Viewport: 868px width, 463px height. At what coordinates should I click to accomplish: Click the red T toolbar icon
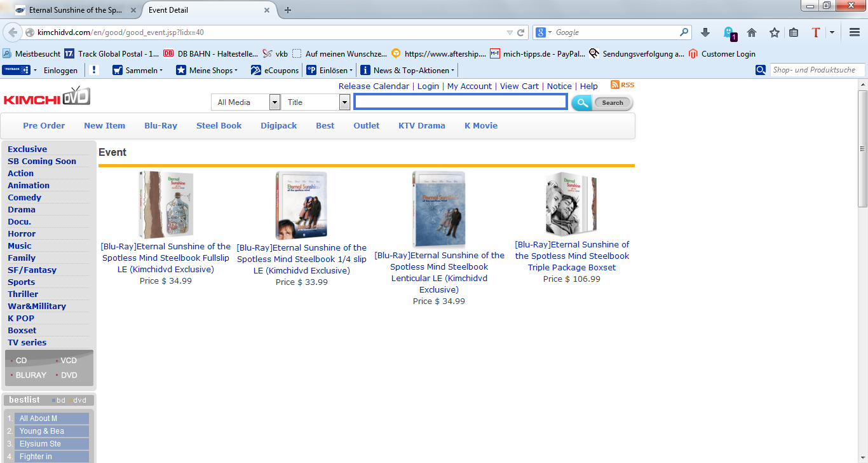click(x=816, y=32)
